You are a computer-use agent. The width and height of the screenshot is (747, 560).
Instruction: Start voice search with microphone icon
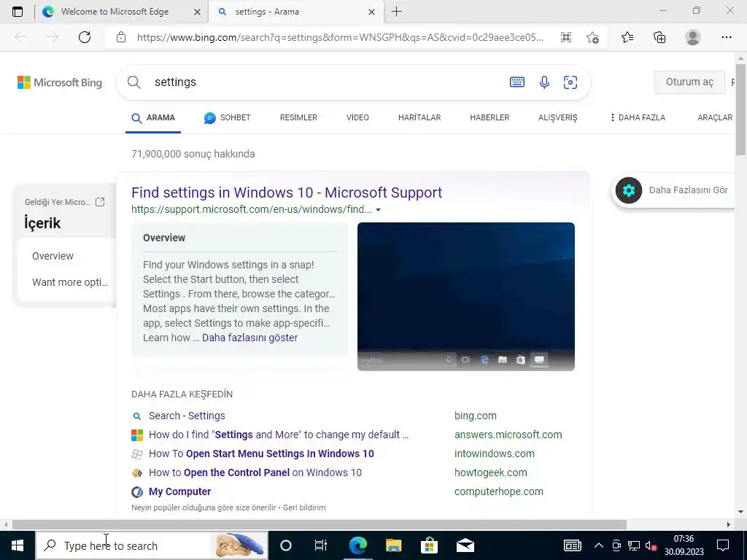(x=544, y=82)
